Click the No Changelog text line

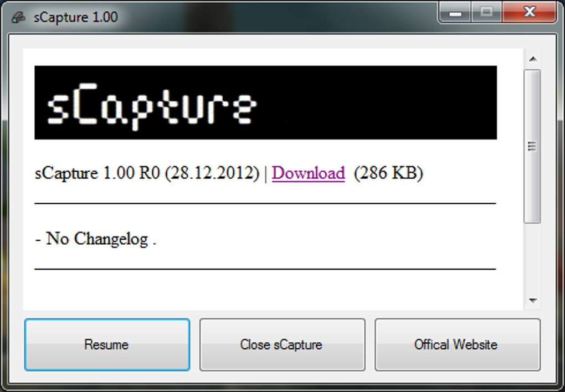point(96,239)
